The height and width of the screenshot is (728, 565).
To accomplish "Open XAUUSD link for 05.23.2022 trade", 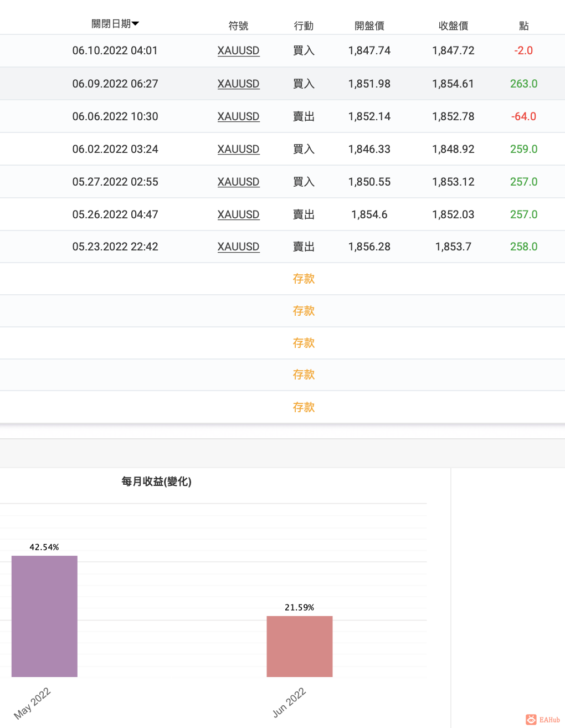I will click(238, 247).
